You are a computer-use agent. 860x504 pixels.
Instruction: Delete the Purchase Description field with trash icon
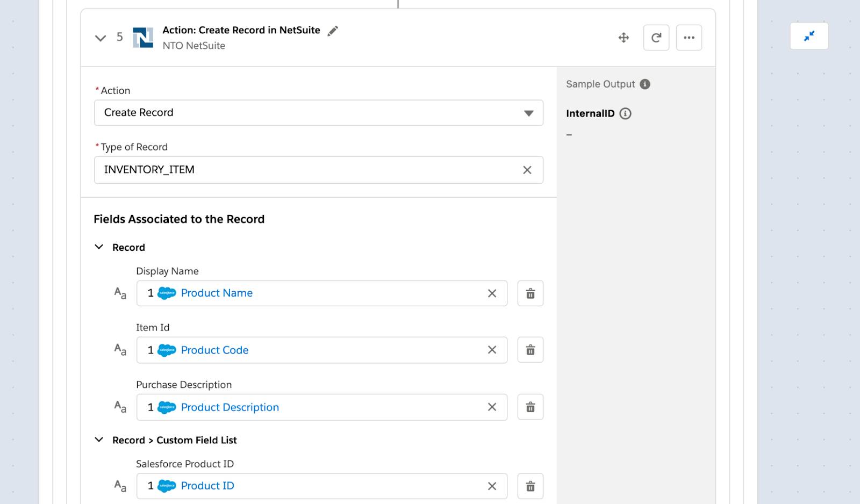tap(531, 407)
